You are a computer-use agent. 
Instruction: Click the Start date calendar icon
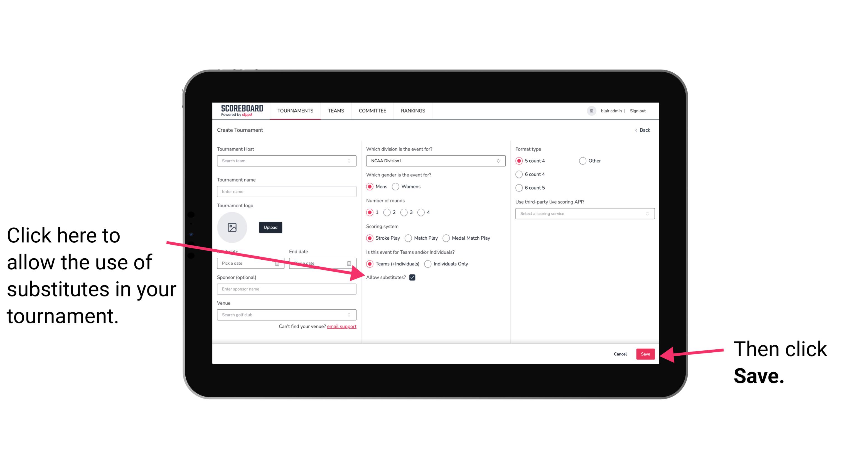[x=279, y=263]
